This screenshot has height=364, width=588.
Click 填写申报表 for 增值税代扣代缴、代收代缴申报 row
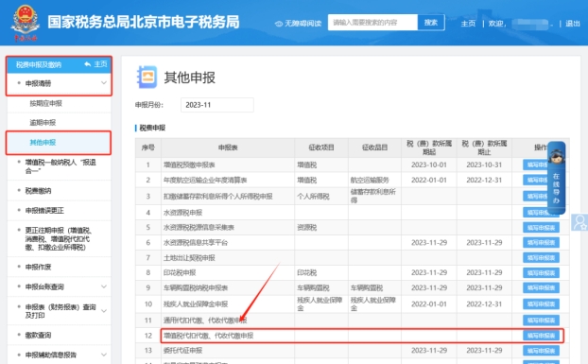point(541,336)
